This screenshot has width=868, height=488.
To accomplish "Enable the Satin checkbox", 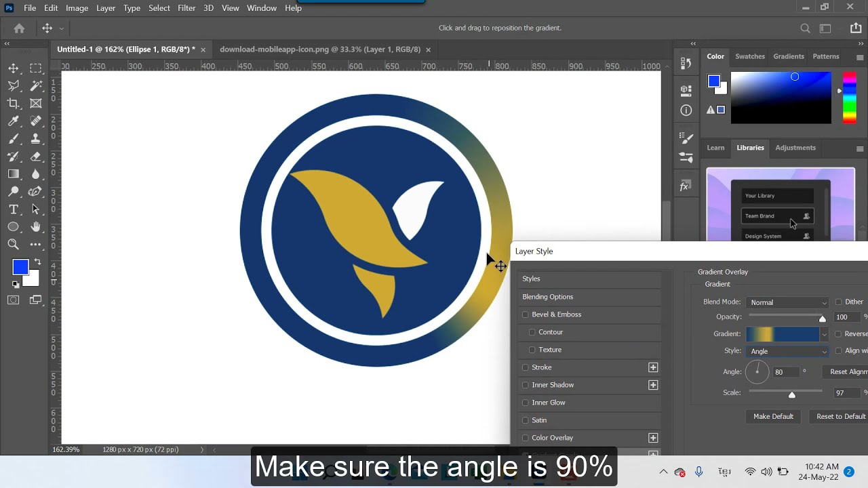I will coord(525,420).
